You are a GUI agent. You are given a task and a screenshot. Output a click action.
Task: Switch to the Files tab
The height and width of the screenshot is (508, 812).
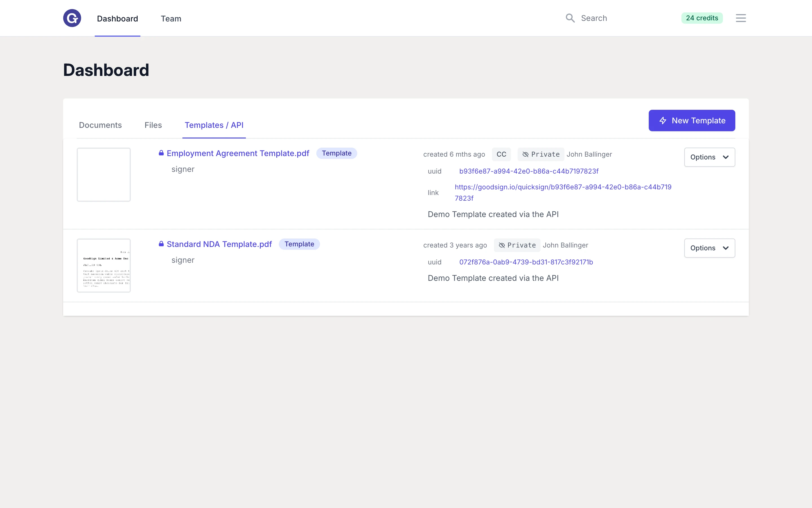click(153, 125)
